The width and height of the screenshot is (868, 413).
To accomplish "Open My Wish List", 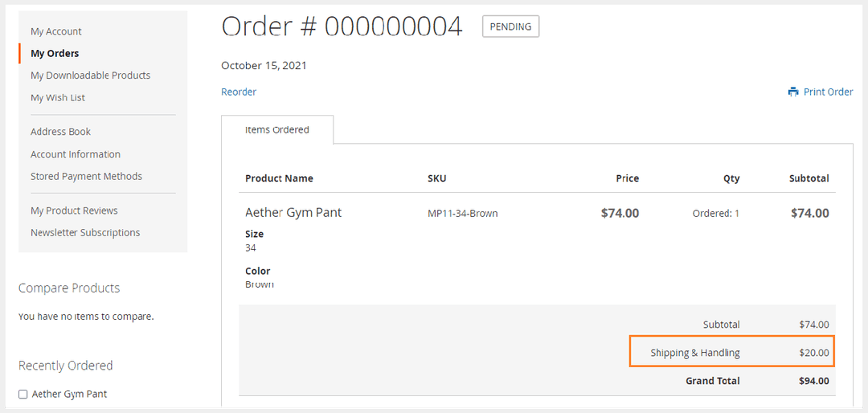I will 58,98.
